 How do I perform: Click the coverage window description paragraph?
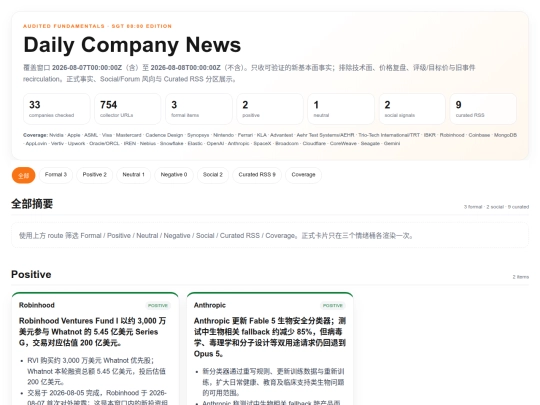click(x=249, y=73)
